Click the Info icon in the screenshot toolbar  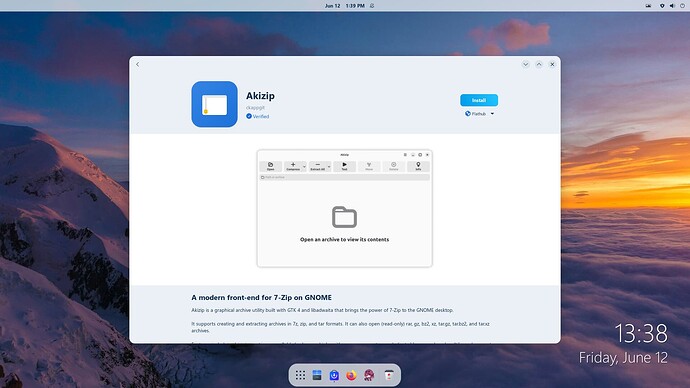coord(418,166)
